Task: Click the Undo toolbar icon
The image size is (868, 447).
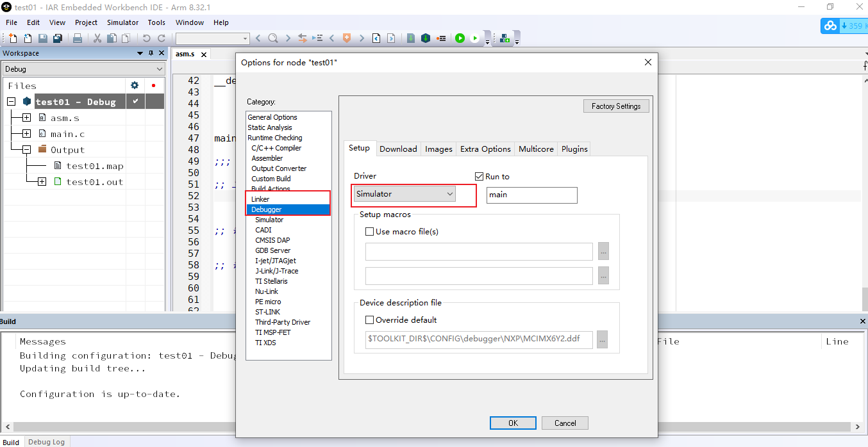Action: pos(146,38)
